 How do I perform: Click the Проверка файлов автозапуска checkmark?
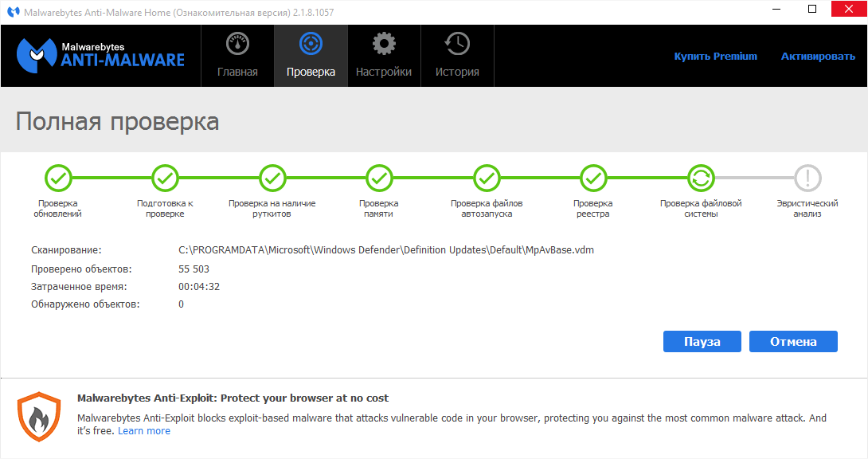pos(487,178)
